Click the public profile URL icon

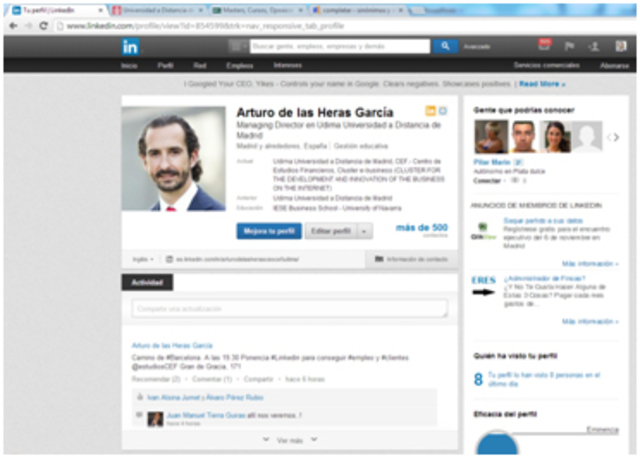(x=169, y=259)
